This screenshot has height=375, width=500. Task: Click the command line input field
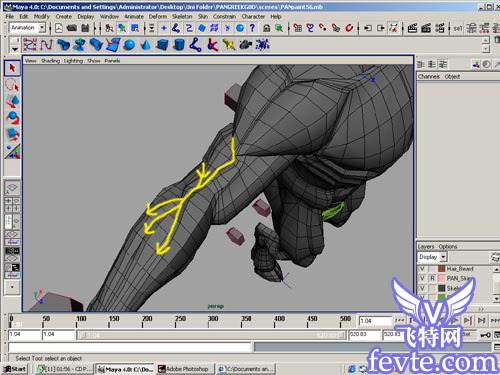point(129,347)
